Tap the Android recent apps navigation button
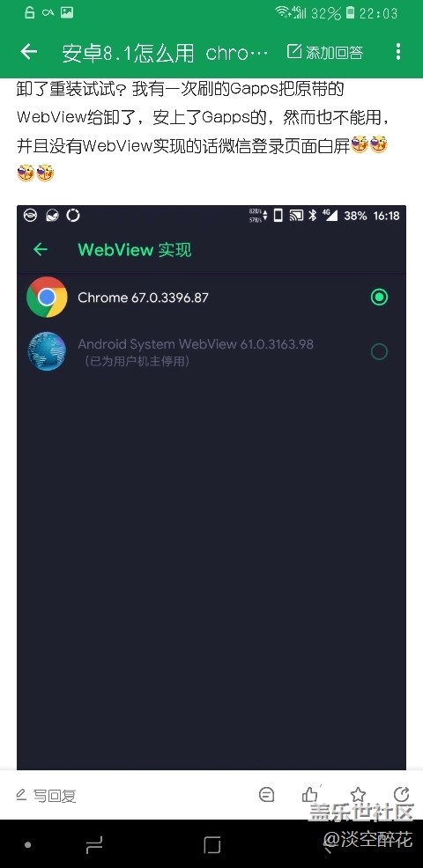Viewport: 423px width, 868px height. tap(94, 845)
